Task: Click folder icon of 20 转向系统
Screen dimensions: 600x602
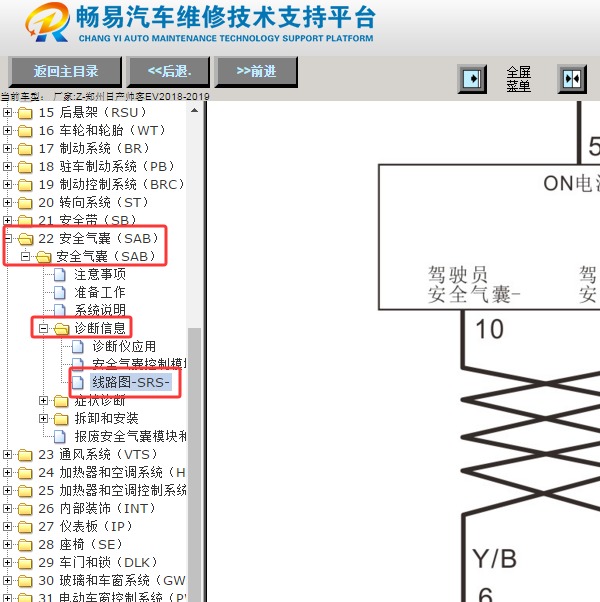Action: tap(25, 203)
